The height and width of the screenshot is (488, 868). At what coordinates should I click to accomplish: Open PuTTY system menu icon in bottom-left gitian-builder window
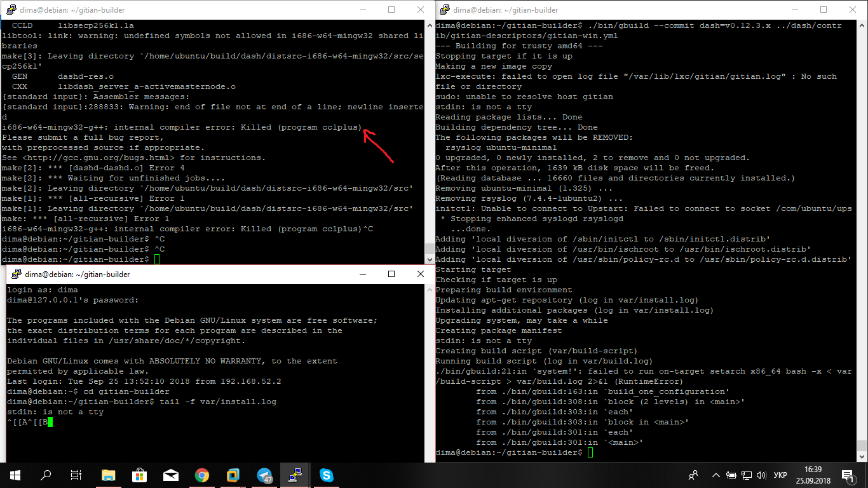[15, 274]
